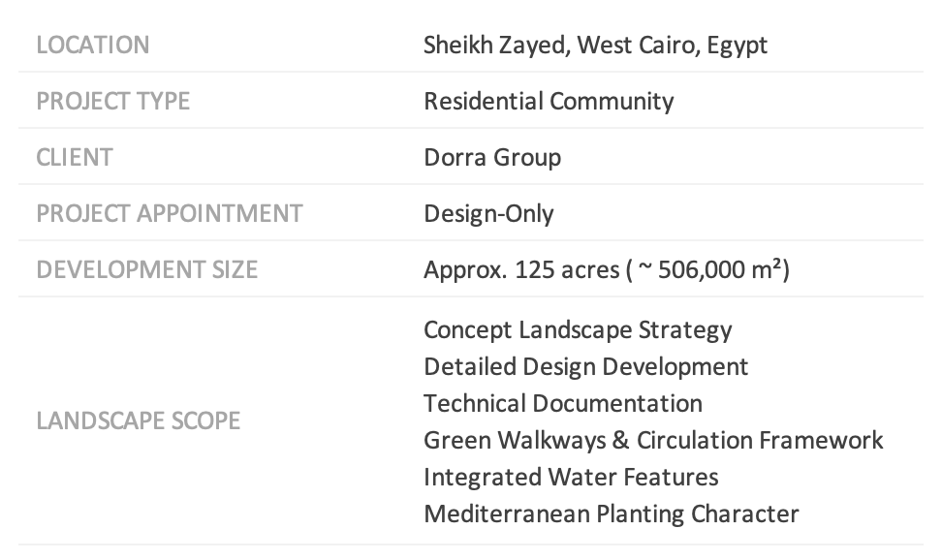942x560 pixels.
Task: Click the word Egypt
Action: tap(737, 46)
